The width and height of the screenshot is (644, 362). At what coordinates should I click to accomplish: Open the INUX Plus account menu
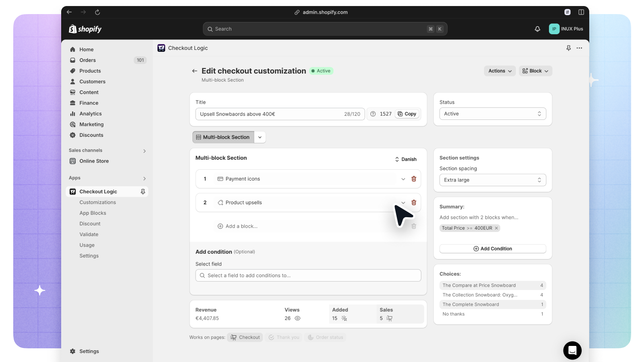(x=566, y=29)
